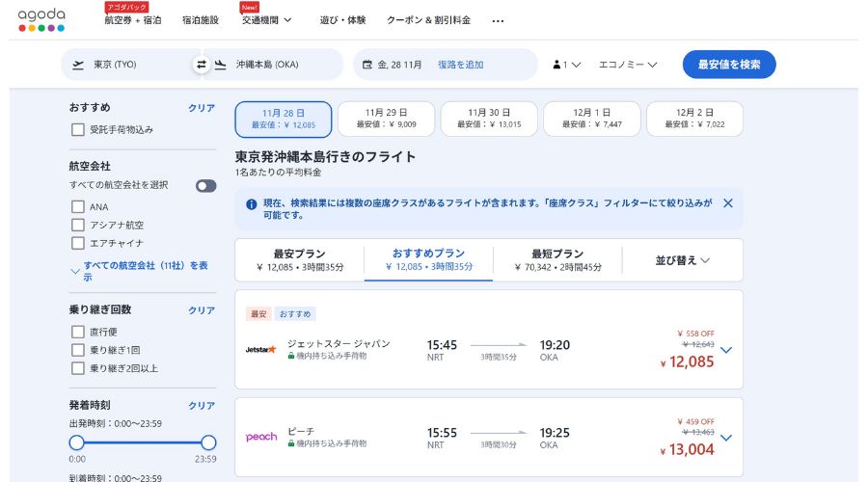Open the 交通機関 dropdown menu
This screenshot has width=868, height=482.
pos(267,20)
